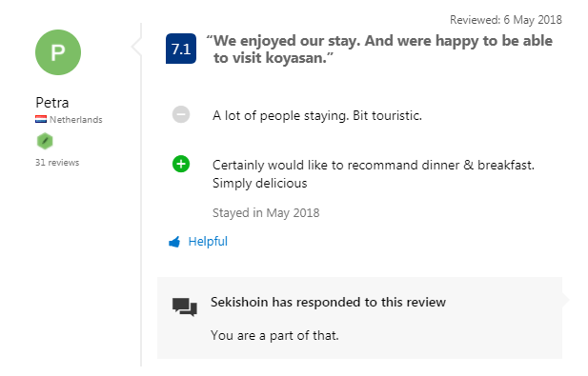Click 'Stayed in May 2018' text
Image resolution: width=588 pixels, height=376 pixels.
[x=266, y=213]
